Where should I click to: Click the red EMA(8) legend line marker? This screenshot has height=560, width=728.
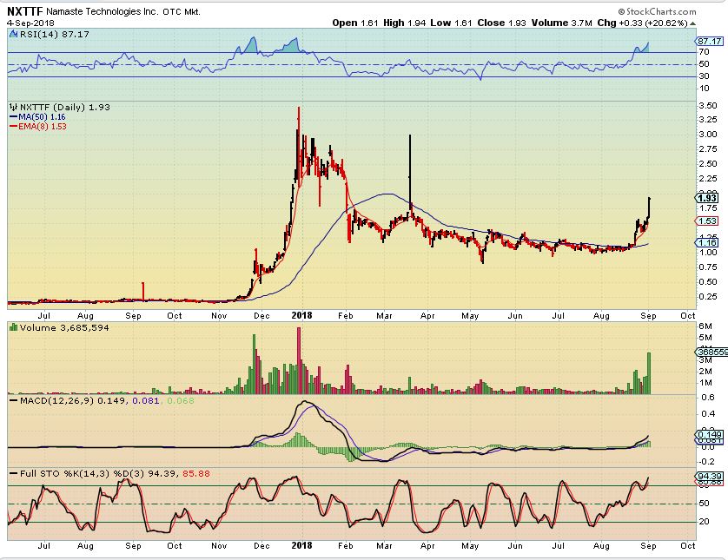[x=13, y=126]
